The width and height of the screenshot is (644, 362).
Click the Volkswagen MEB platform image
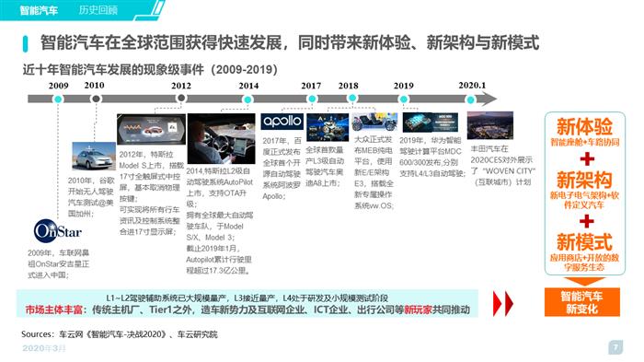[374, 123]
